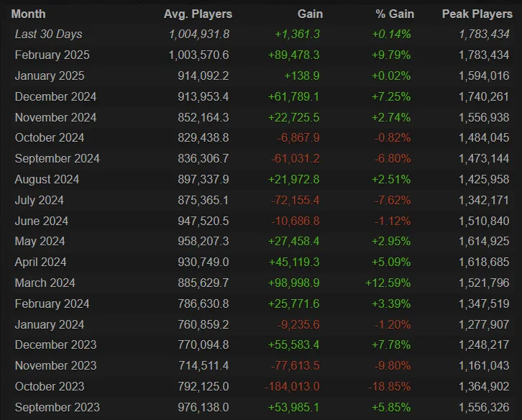Image resolution: width=522 pixels, height=420 pixels.
Task: Select the August 2024 row label
Action: click(x=47, y=180)
